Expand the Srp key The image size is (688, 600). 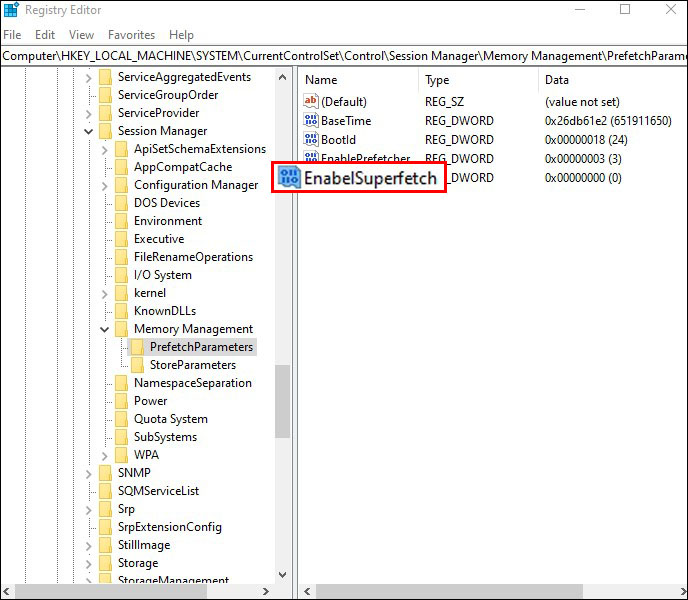point(89,510)
